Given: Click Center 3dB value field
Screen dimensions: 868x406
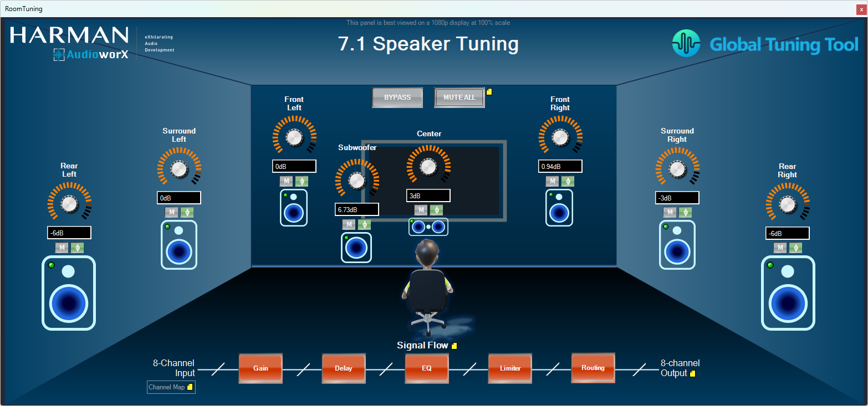Looking at the screenshot, I should pyautogui.click(x=428, y=196).
